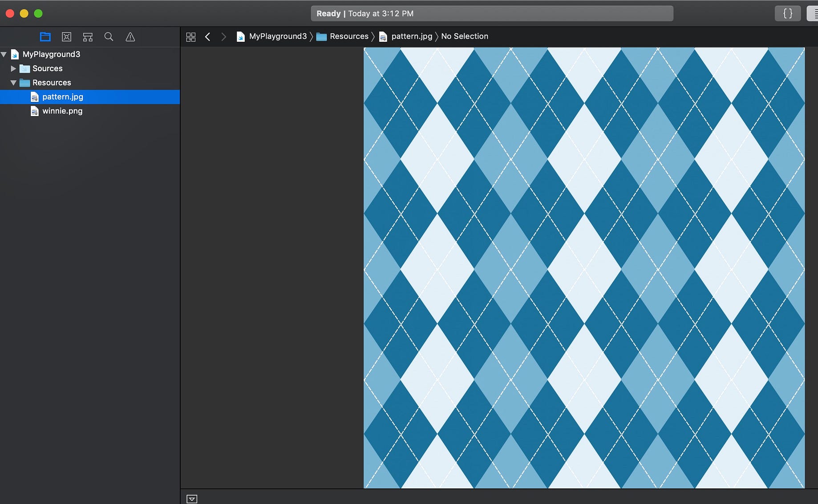Click the playground swift icon in the jump bar

tap(240, 36)
